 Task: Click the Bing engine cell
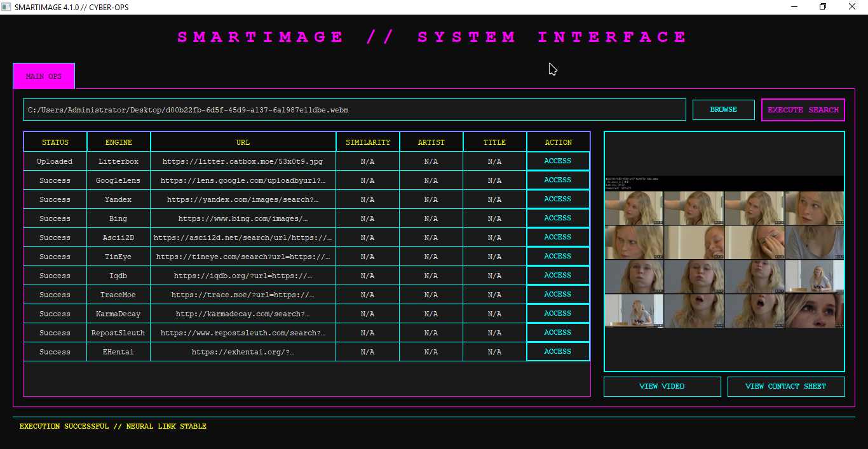pyautogui.click(x=119, y=218)
